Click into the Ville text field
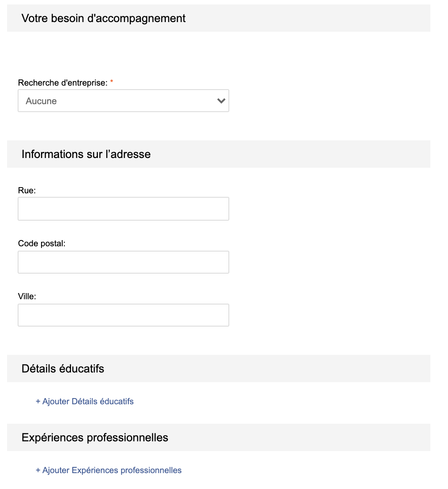Viewport: 448px width, 489px height. pyautogui.click(x=123, y=315)
